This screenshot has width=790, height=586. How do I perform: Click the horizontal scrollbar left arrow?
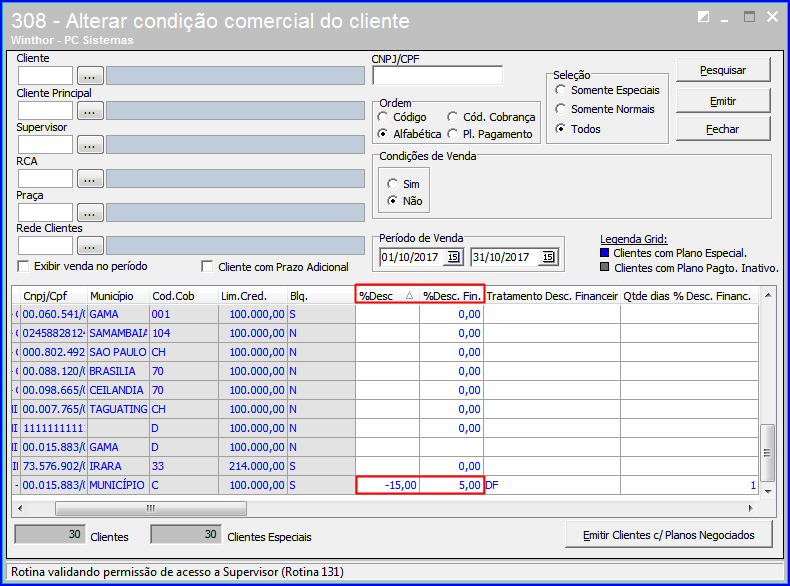tap(20, 508)
